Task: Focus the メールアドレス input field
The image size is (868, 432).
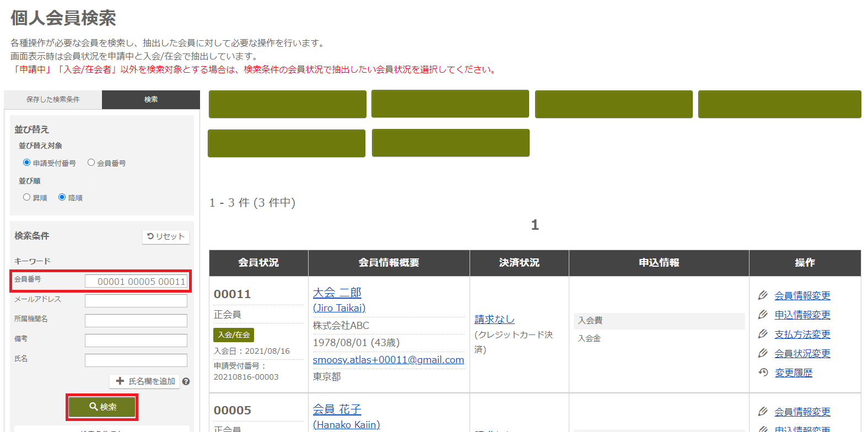Action: [x=136, y=301]
